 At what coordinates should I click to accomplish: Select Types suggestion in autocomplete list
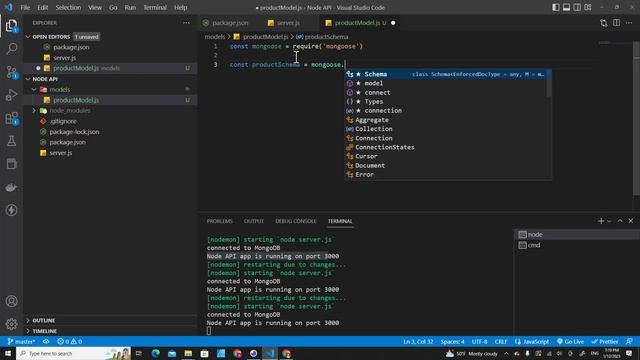click(446, 102)
